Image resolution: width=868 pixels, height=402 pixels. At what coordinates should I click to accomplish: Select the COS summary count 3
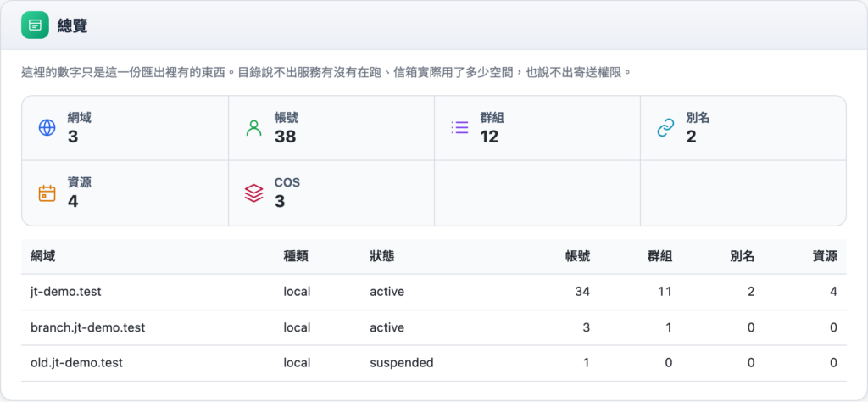pos(280,202)
